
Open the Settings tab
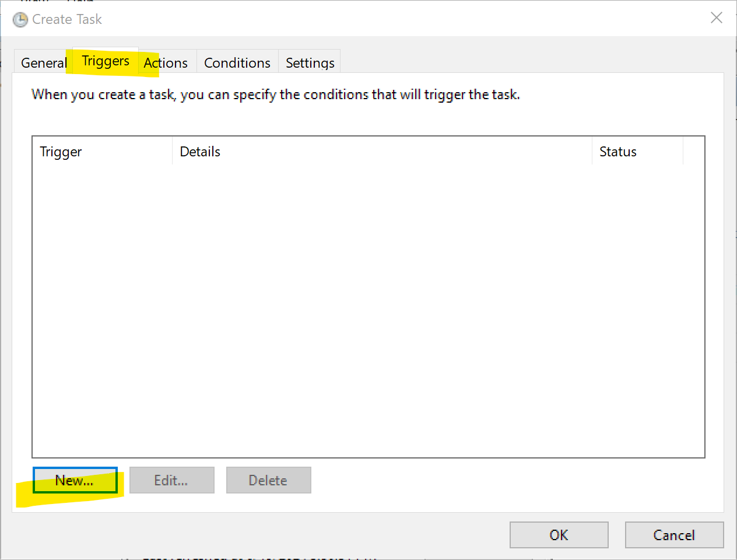[310, 62]
